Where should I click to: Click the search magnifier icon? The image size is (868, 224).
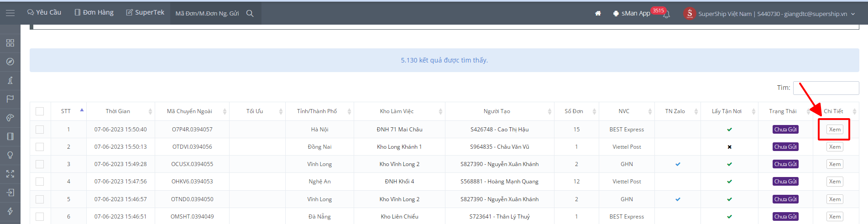pos(250,13)
